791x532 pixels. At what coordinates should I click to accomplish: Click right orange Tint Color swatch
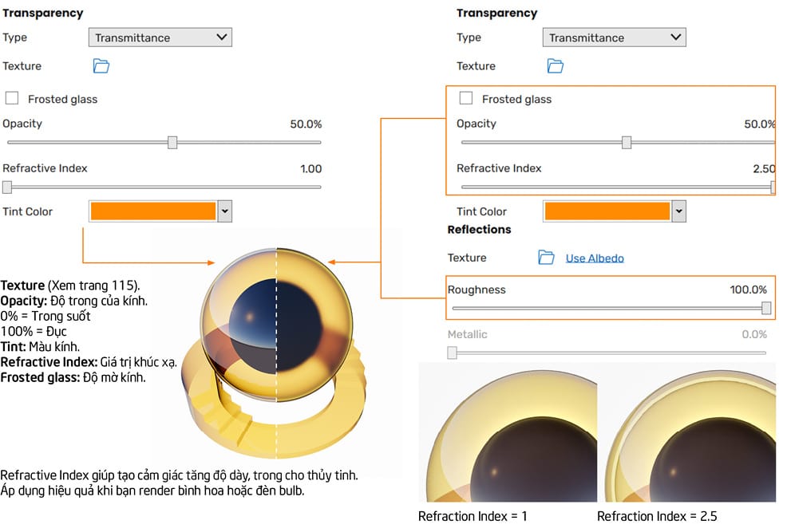pyautogui.click(x=607, y=211)
